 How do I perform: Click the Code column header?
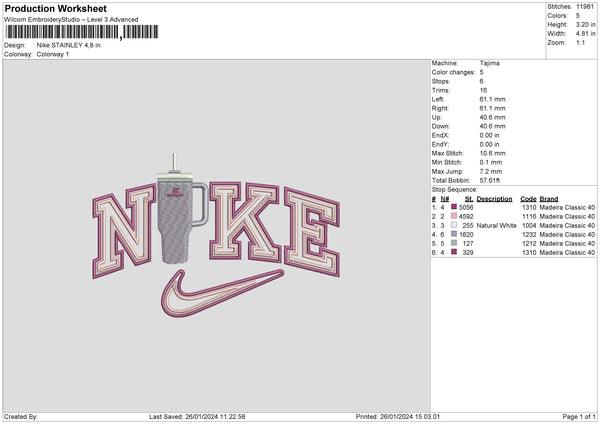(528, 199)
